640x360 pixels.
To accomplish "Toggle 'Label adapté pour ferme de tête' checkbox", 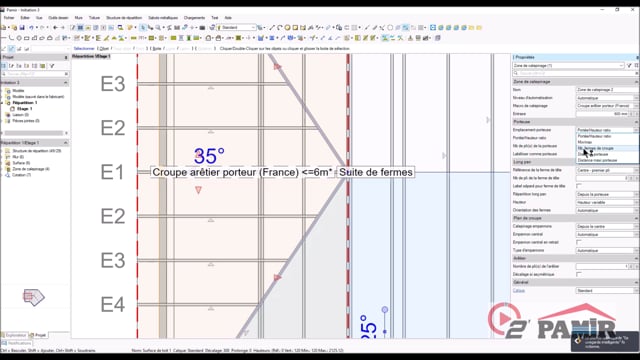I will click(x=579, y=186).
